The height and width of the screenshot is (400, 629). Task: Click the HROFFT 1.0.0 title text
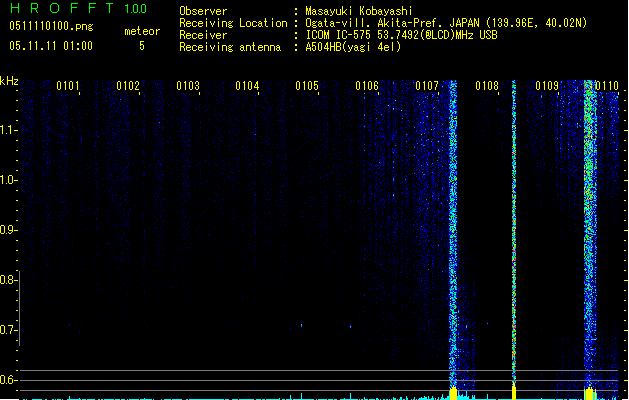(x=78, y=8)
